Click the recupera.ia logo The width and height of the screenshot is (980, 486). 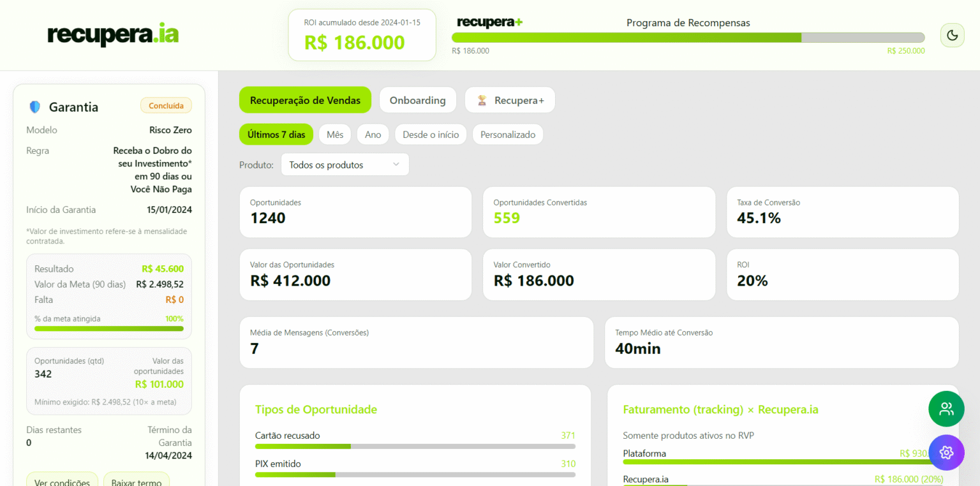pos(113,34)
